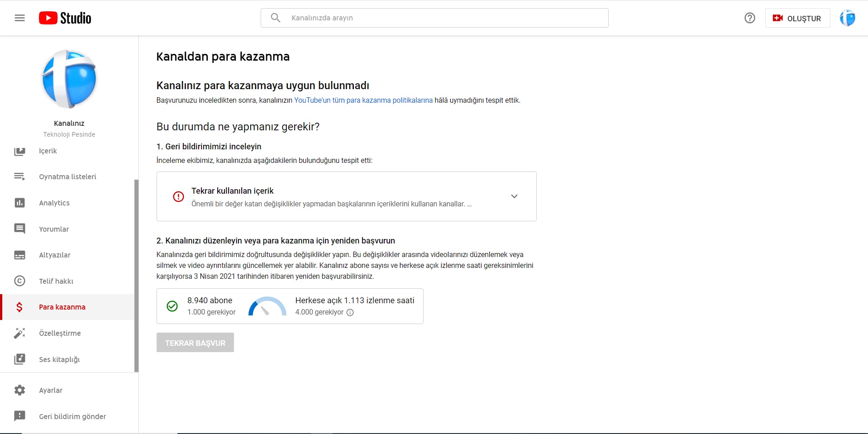This screenshot has width=868, height=434.
Task: Click the camera icon in OLUŞTUR button
Action: click(x=777, y=18)
